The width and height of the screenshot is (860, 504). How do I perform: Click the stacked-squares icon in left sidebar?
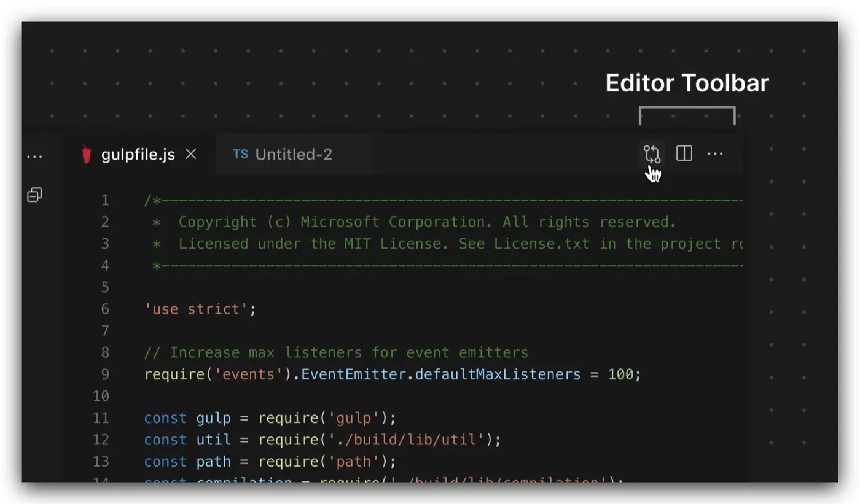[34, 195]
